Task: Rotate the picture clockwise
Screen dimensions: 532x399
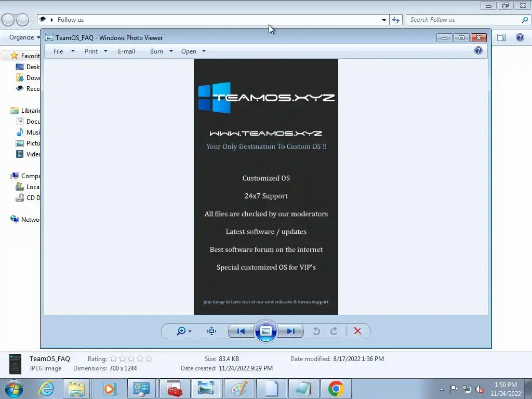Action: (x=334, y=331)
